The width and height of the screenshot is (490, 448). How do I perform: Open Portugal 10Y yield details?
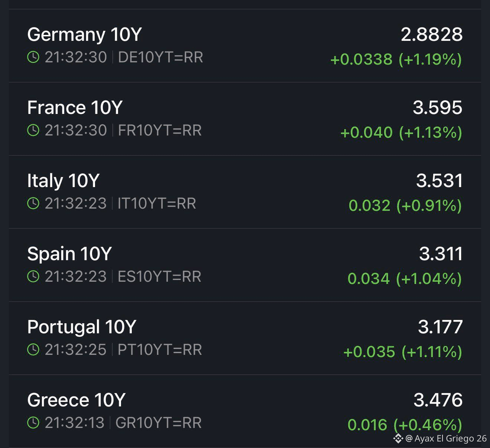pos(82,327)
